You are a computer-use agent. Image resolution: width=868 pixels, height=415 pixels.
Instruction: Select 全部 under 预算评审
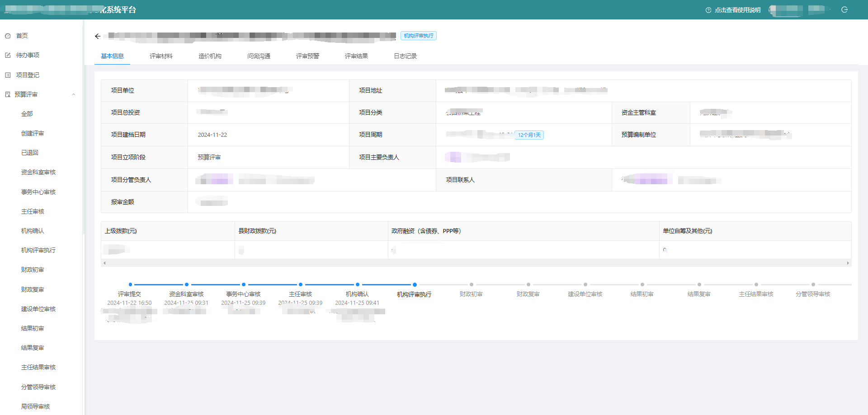27,114
